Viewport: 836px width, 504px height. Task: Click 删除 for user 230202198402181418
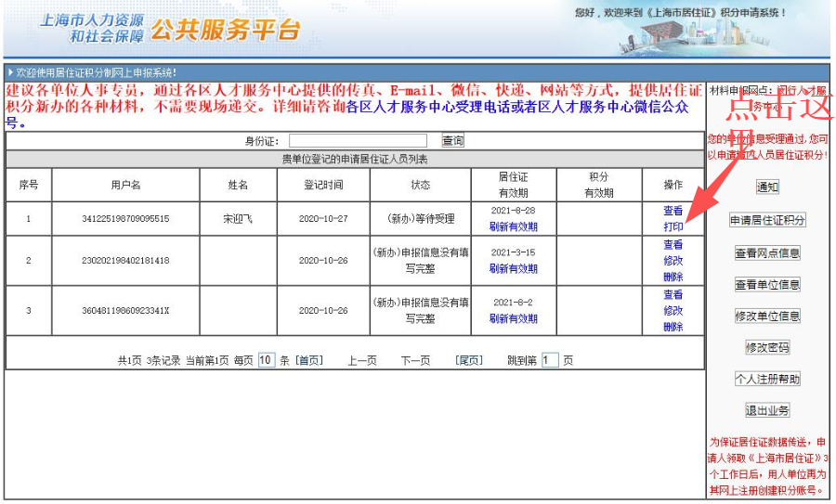point(673,277)
